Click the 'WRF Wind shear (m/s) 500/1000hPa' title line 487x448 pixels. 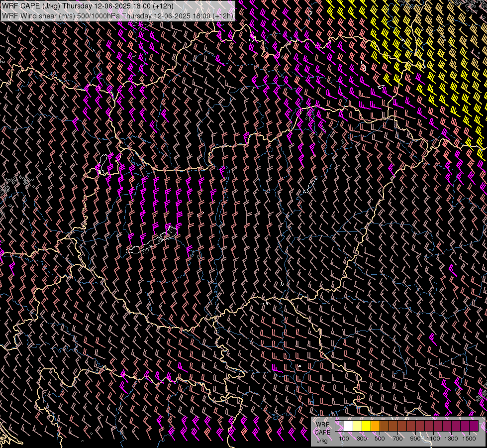click(x=117, y=15)
